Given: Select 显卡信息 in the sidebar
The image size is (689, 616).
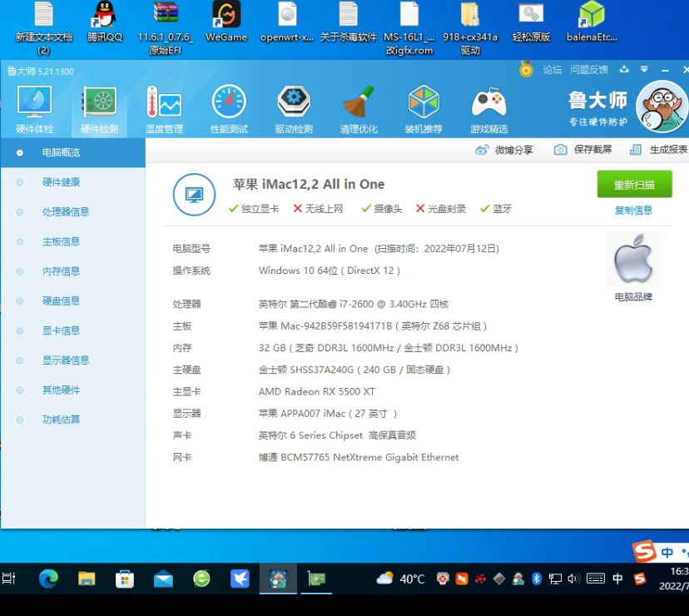Looking at the screenshot, I should (72, 330).
